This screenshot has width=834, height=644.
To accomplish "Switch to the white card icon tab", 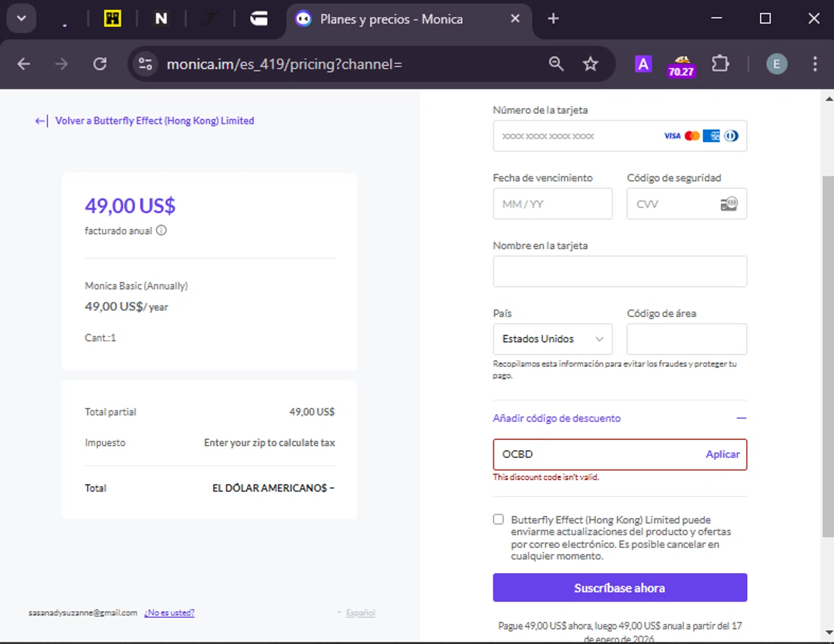I will pyautogui.click(x=259, y=18).
